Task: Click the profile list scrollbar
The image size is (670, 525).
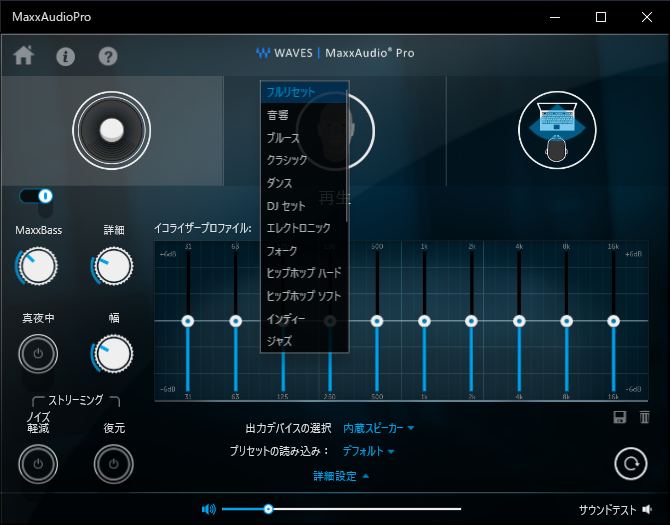Action: click(x=347, y=156)
